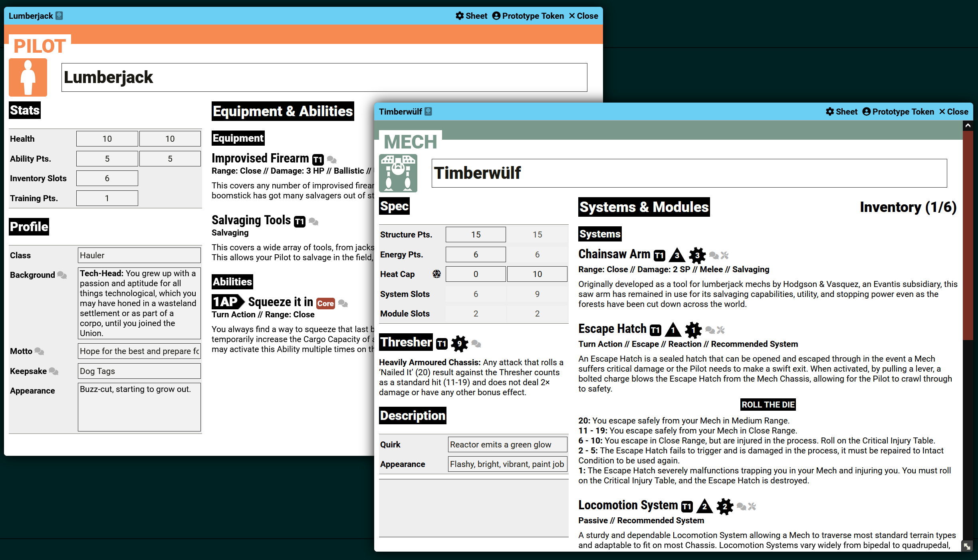
Task: Edit current Health value field
Action: [107, 139]
